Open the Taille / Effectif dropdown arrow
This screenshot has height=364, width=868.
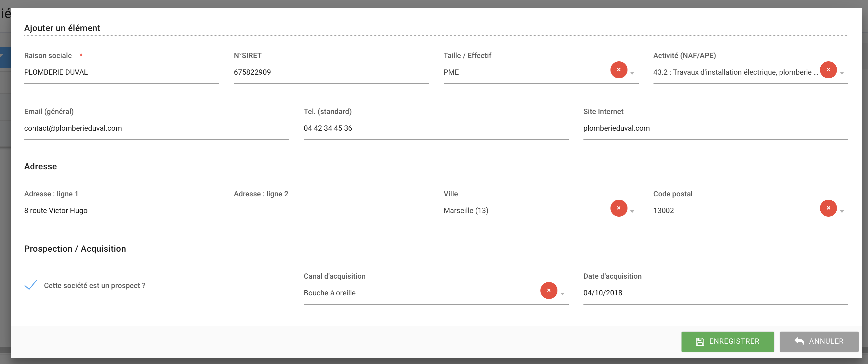[x=632, y=73]
